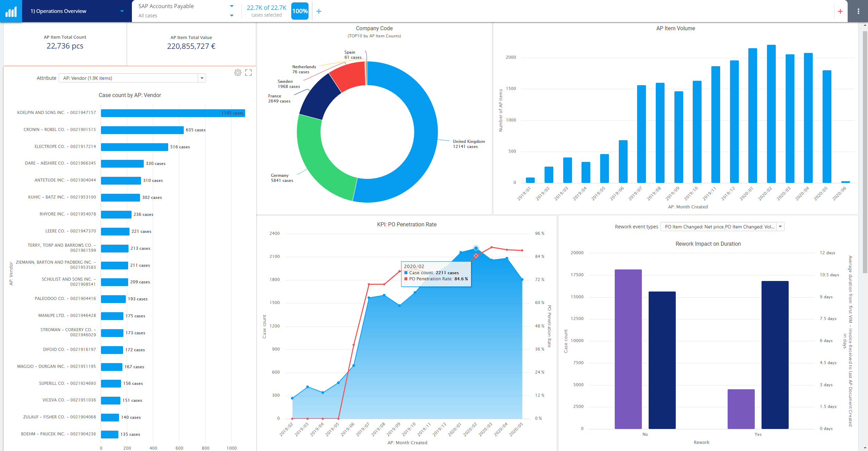Image resolution: width=868 pixels, height=451 pixels.
Task: Click the bar-chart app logo icon
Action: (11, 11)
